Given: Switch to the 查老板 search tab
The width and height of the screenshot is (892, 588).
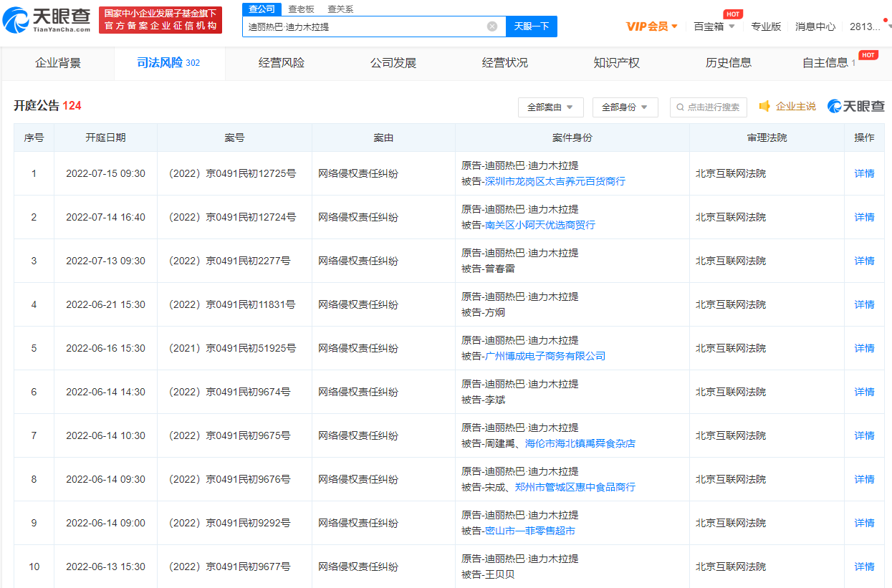Looking at the screenshot, I should 301,9.
